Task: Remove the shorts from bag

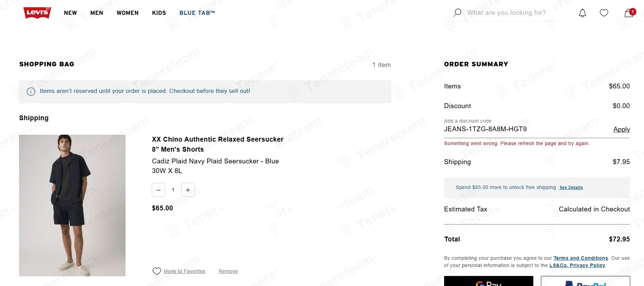Action: pos(228,271)
